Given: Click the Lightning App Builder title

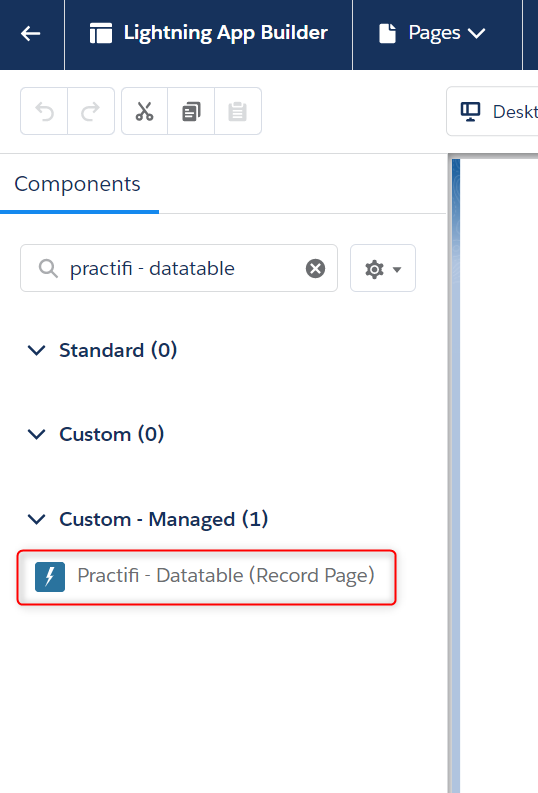Looking at the screenshot, I should tap(226, 33).
